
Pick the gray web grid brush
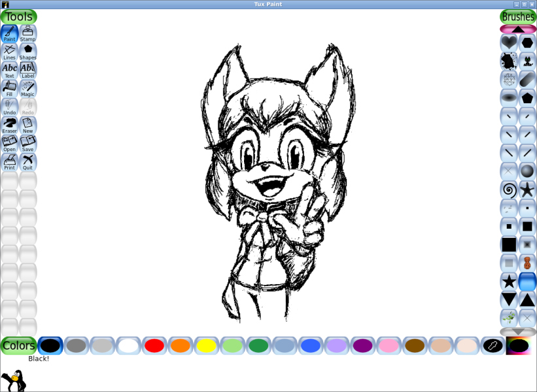(x=509, y=80)
